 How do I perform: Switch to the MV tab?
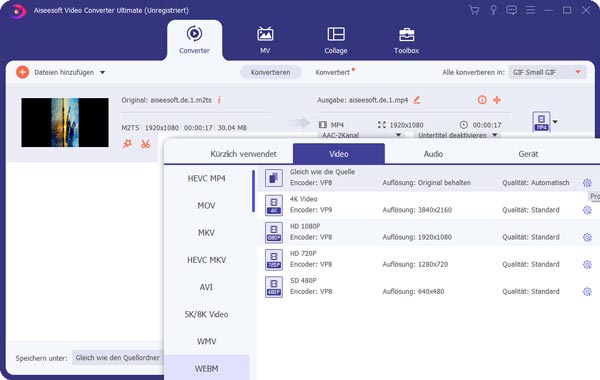point(265,40)
